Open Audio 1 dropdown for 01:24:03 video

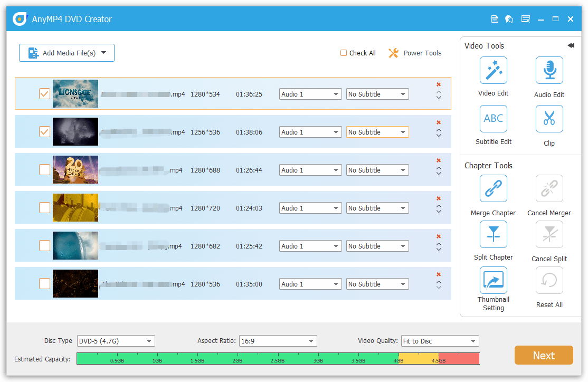[310, 208]
